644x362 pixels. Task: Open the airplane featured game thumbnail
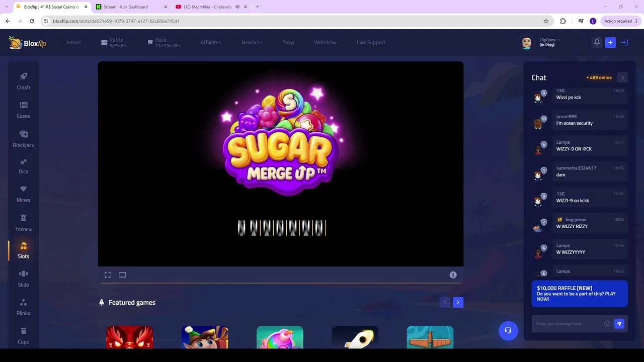point(430,337)
